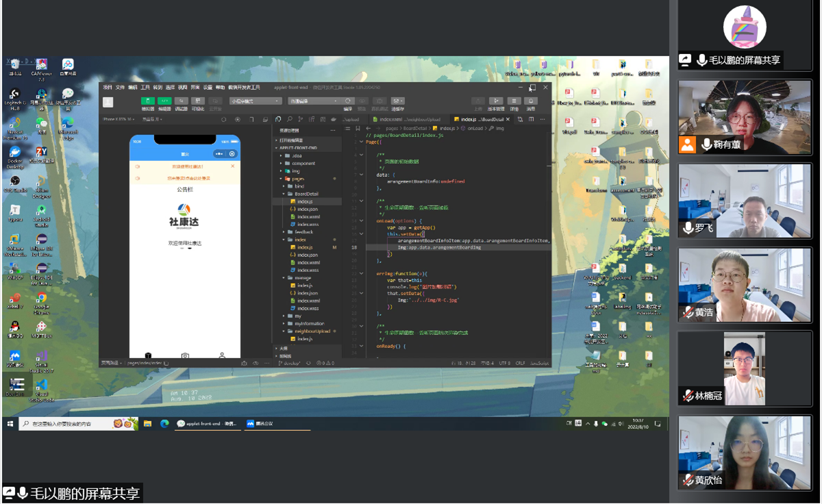Open the Settings (设置) menu
This screenshot has width=822, height=504.
(208, 88)
